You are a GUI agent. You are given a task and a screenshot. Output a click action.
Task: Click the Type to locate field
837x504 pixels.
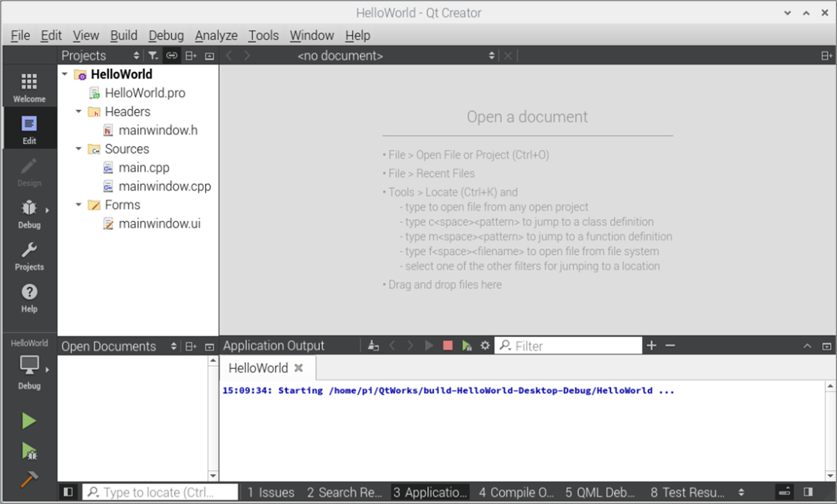click(x=160, y=492)
